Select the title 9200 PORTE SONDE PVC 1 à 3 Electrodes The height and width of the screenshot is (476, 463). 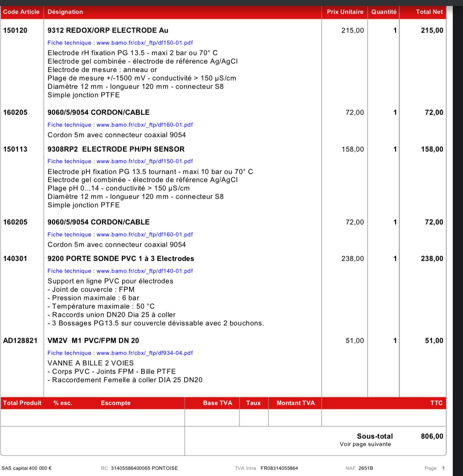pyautogui.click(x=121, y=259)
